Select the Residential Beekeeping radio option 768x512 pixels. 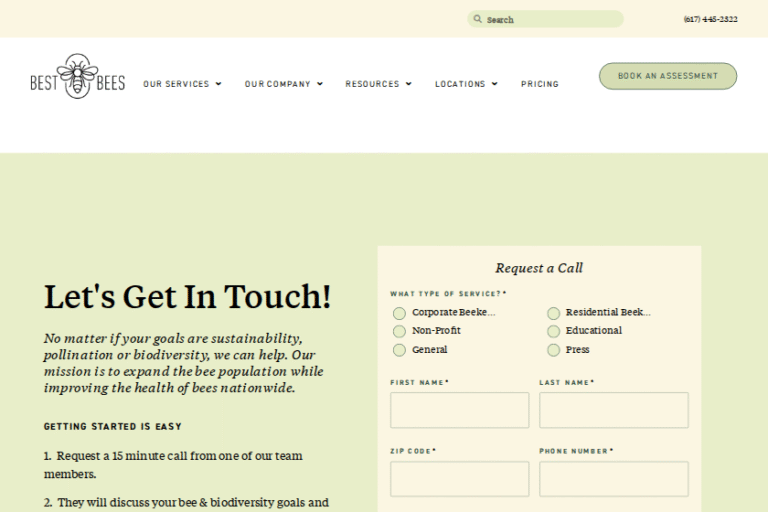tap(553, 313)
